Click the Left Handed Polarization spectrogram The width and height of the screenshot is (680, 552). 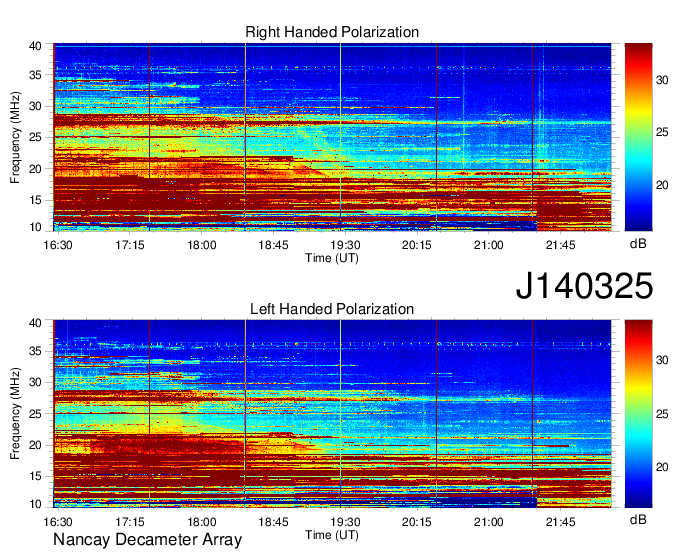[332, 414]
